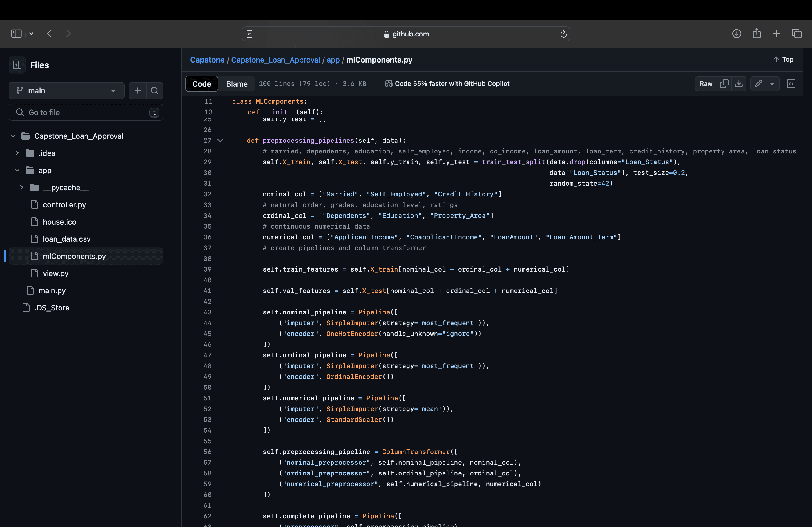812x527 pixels.
Task: Open the main branch selector dropdown
Action: (67, 91)
